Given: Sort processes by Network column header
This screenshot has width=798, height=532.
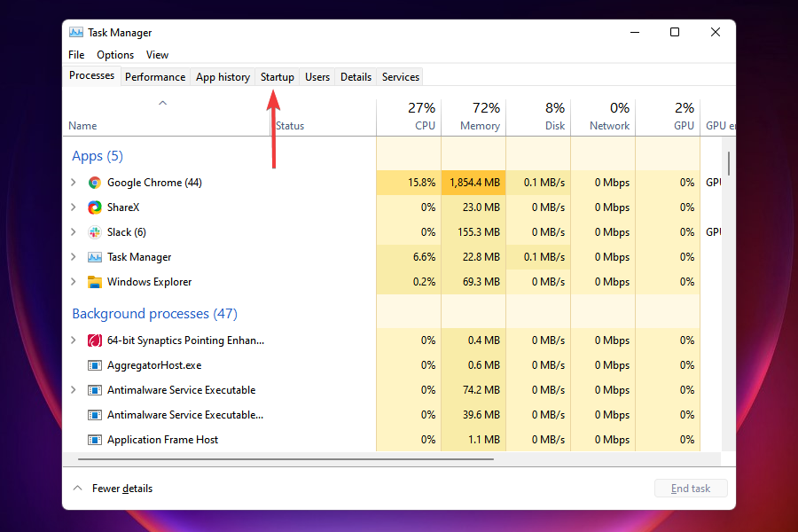Looking at the screenshot, I should point(603,116).
